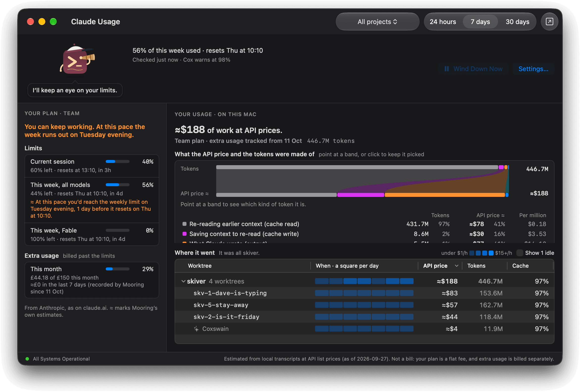Viewport: 580px width, 392px height.
Task: Click the I'll keep an eye speech bubble
Action: point(75,90)
